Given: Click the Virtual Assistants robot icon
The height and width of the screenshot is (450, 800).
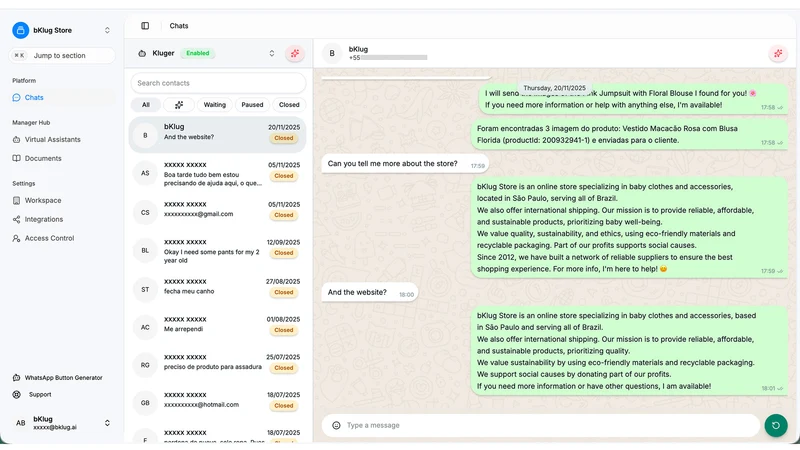Looking at the screenshot, I should point(16,139).
